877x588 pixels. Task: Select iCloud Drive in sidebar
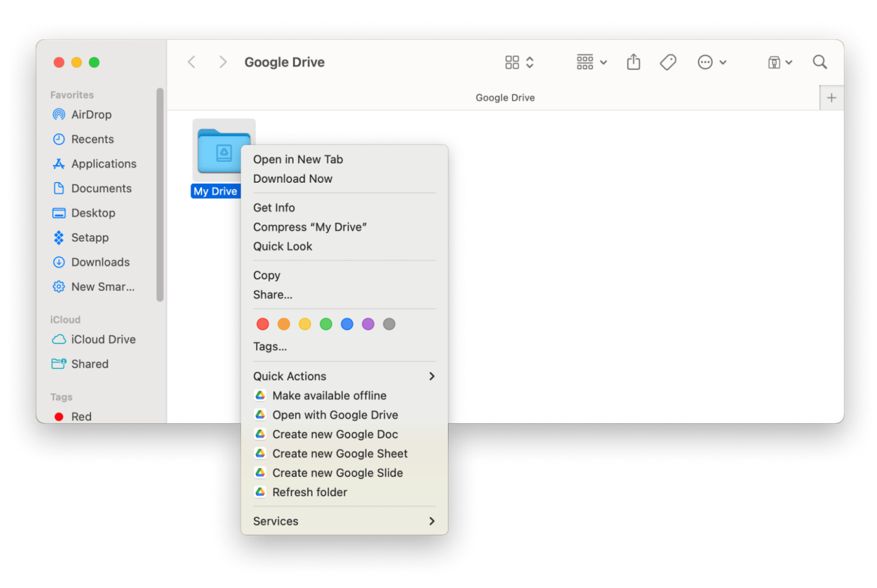pos(103,340)
